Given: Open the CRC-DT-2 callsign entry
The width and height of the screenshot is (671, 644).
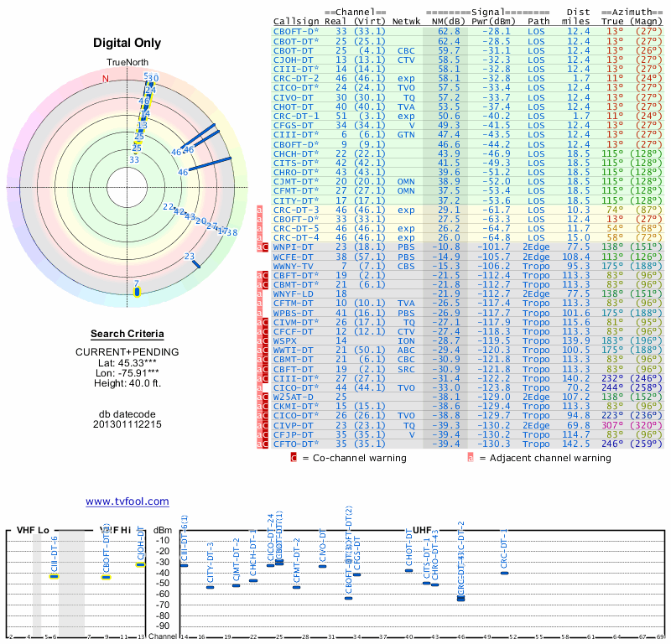Looking at the screenshot, I should (x=296, y=78).
